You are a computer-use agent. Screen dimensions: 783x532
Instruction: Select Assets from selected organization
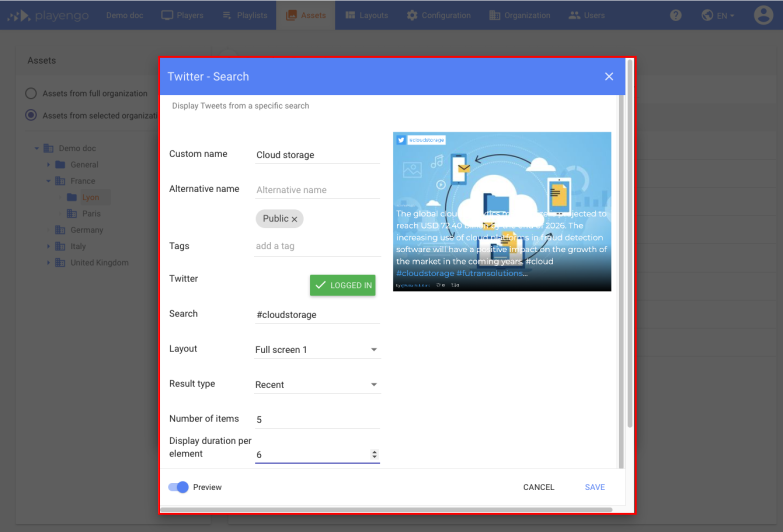(x=31, y=115)
